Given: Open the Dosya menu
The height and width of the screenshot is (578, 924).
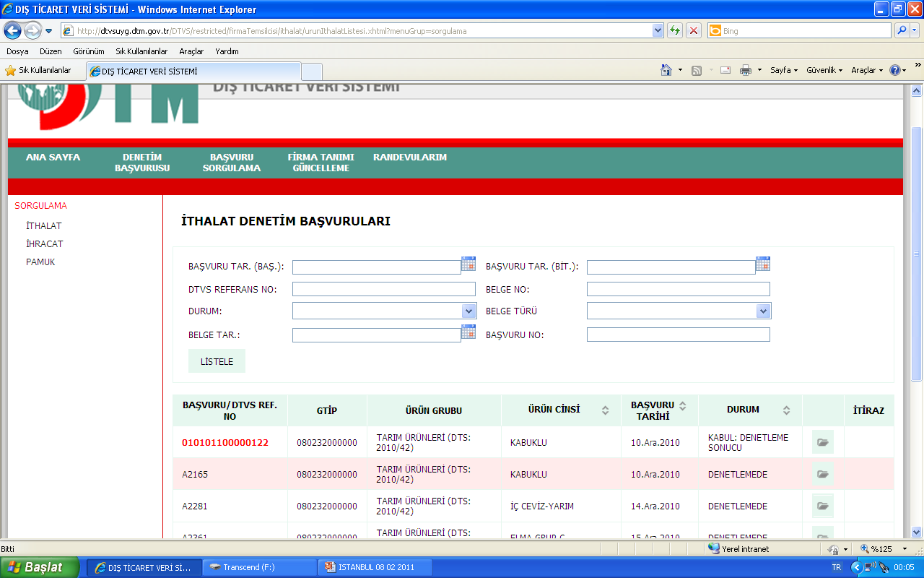Looking at the screenshot, I should 17,51.
